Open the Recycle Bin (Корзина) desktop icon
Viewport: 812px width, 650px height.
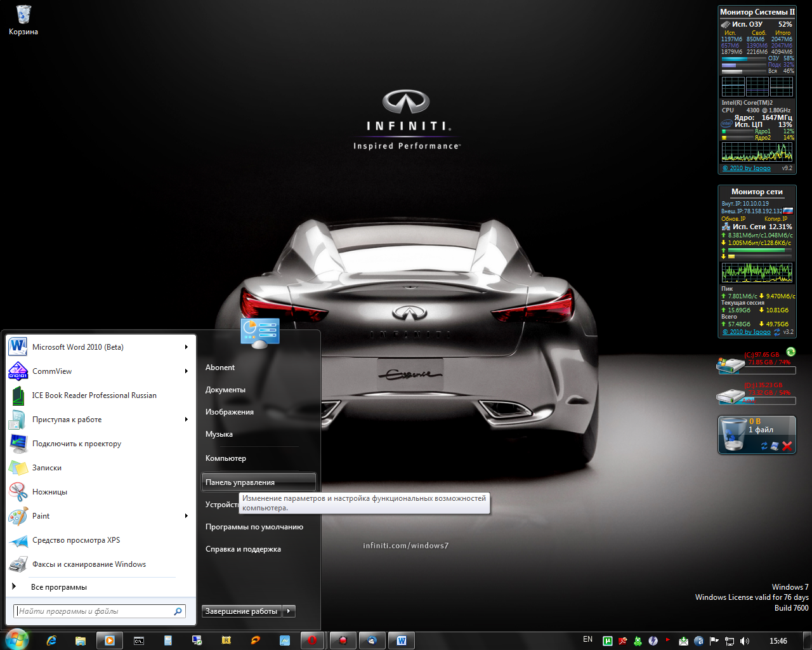point(23,20)
